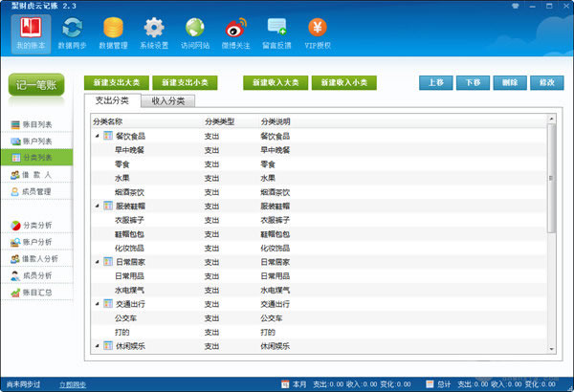Open 留言反馈 feedback icon
This screenshot has height=392, width=574.
point(276,34)
